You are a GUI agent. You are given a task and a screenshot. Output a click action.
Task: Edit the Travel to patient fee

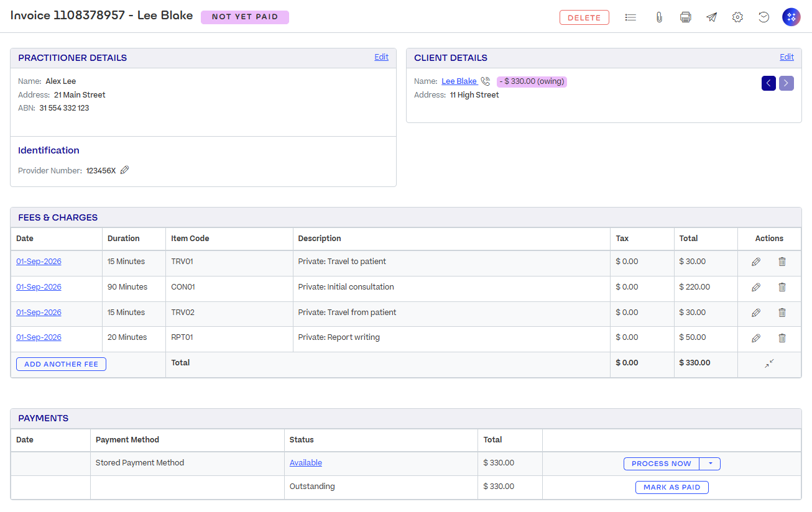[x=756, y=262]
